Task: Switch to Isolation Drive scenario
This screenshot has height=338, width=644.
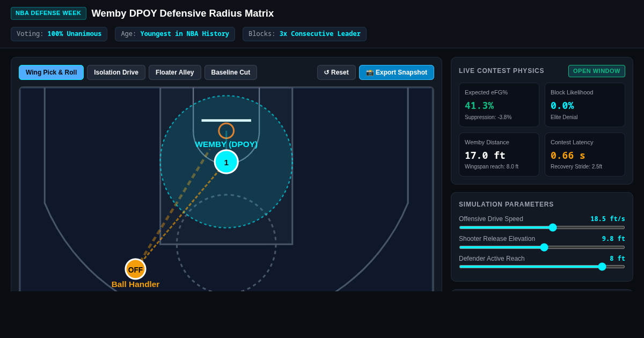Action: click(x=116, y=72)
